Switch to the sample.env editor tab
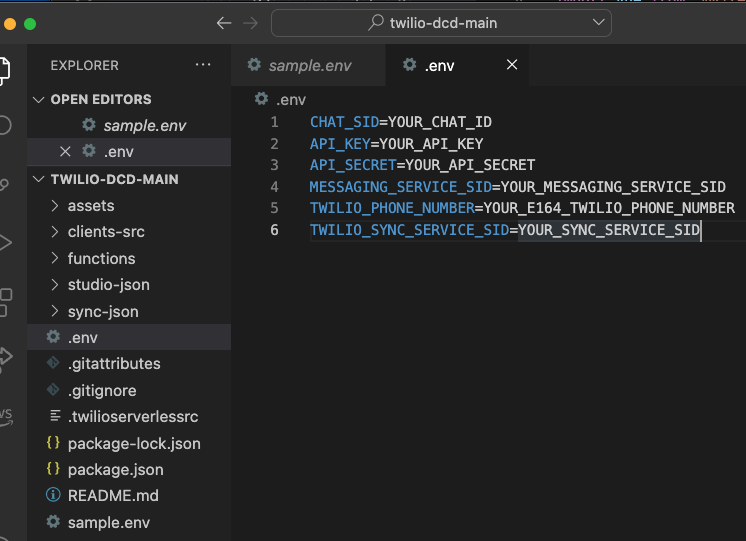The width and height of the screenshot is (746, 541). [308, 65]
